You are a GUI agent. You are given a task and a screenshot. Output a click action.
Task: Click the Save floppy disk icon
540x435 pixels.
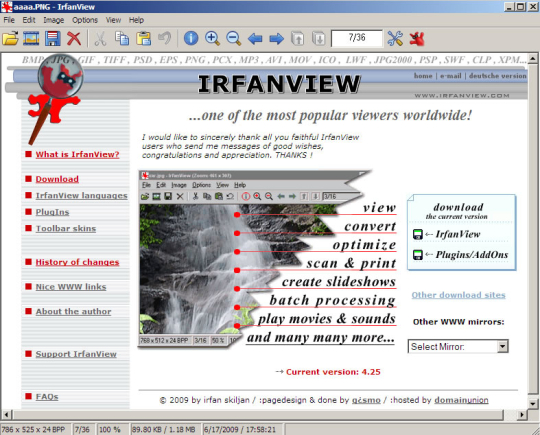click(x=52, y=38)
